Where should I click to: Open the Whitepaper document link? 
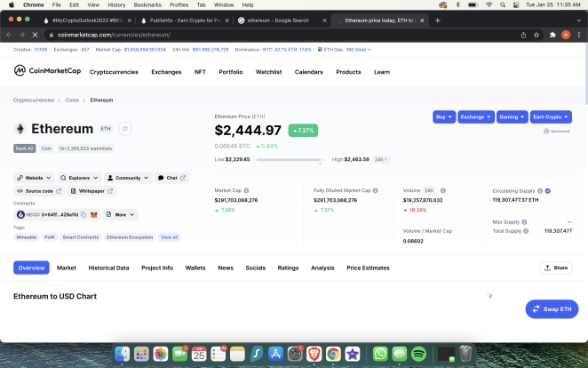91,191
